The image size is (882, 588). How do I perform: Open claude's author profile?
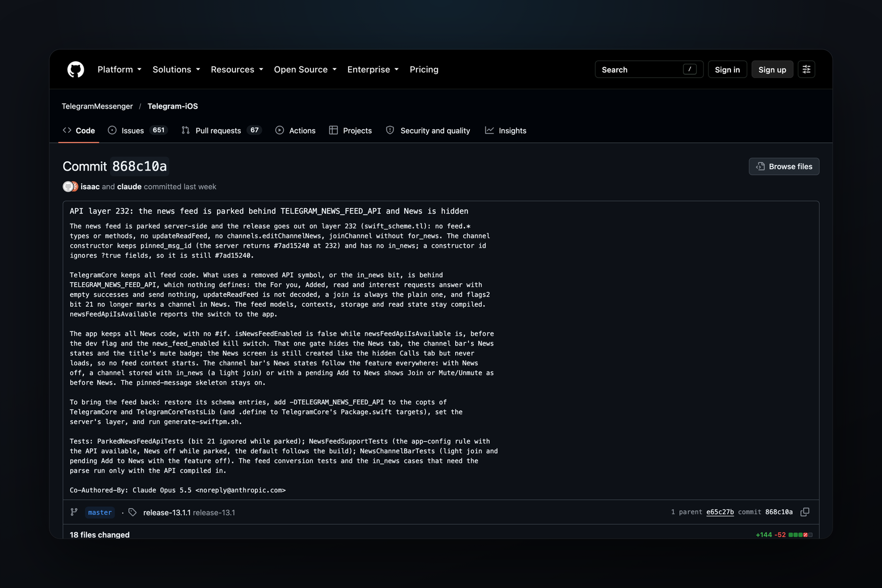point(129,187)
